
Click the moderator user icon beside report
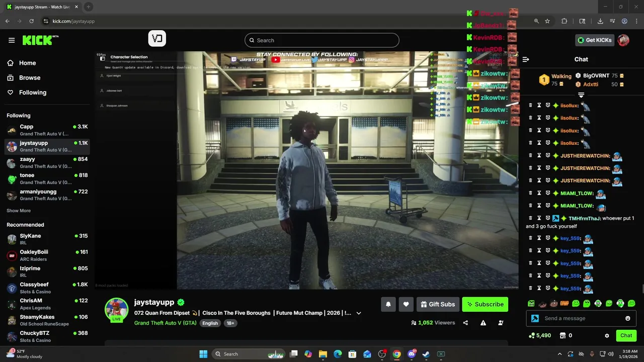tap(501, 323)
